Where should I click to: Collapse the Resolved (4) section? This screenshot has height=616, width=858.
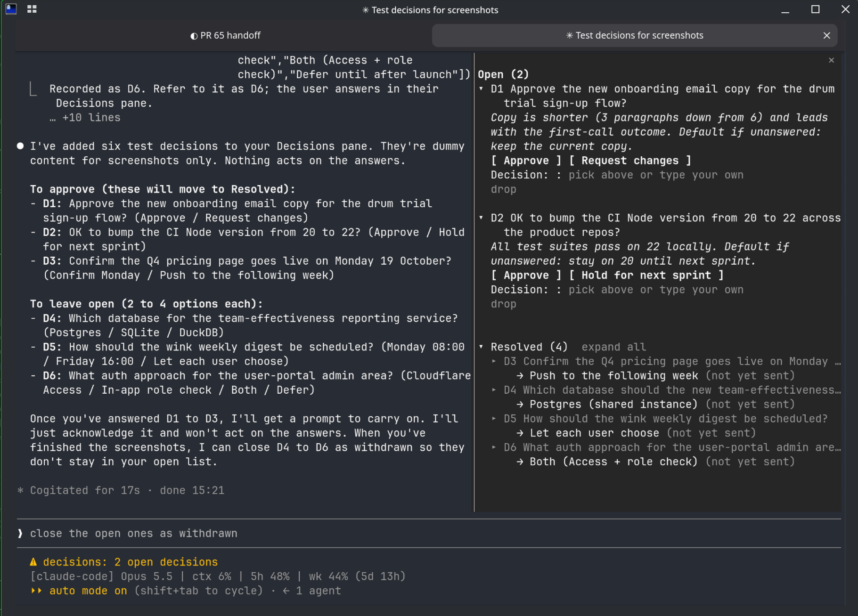pyautogui.click(x=481, y=347)
